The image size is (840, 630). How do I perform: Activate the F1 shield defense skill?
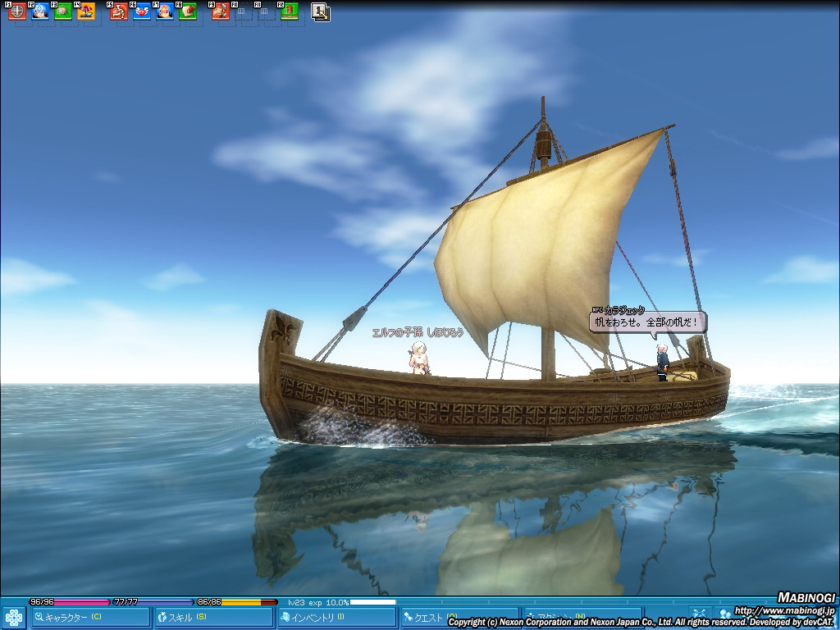[17, 11]
